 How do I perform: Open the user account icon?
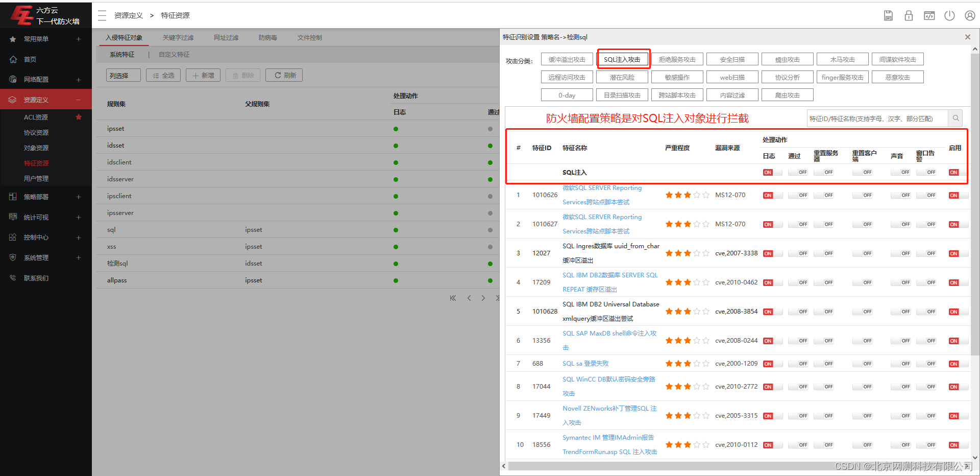click(970, 15)
